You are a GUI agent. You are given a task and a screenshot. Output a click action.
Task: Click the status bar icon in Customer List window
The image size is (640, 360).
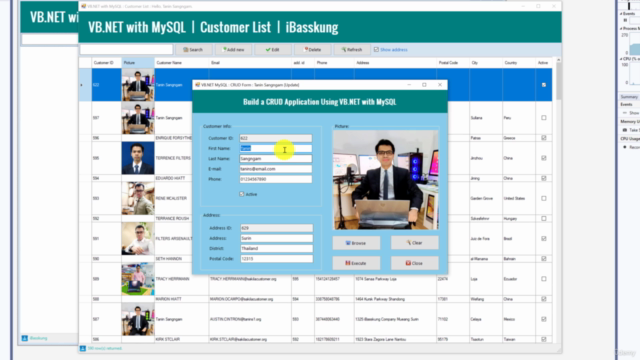(83, 349)
